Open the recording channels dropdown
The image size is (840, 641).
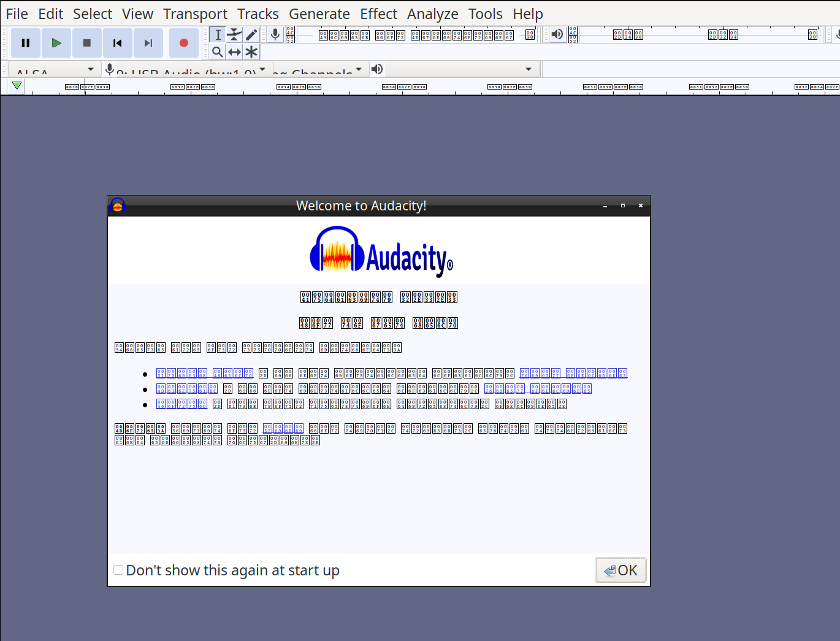(320, 69)
